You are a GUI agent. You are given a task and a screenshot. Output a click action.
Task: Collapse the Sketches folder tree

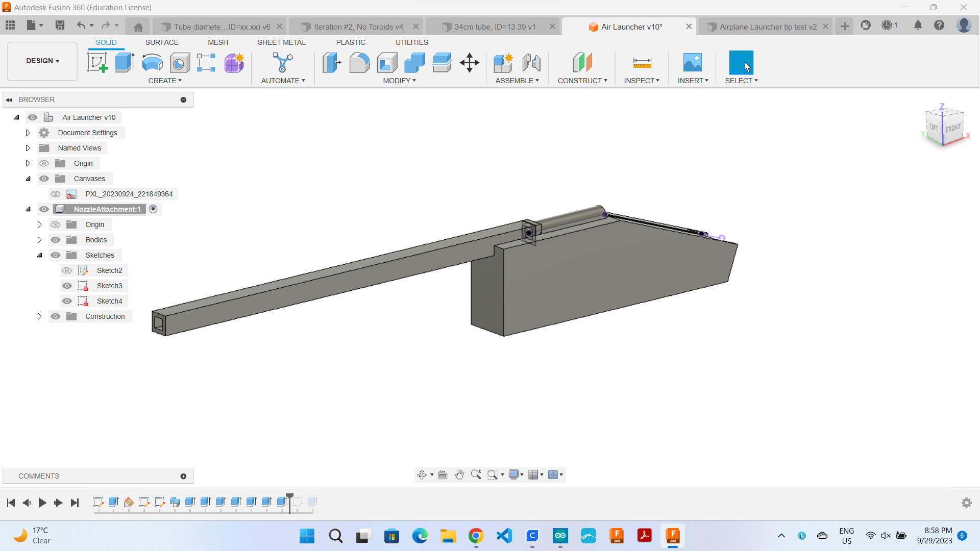39,255
